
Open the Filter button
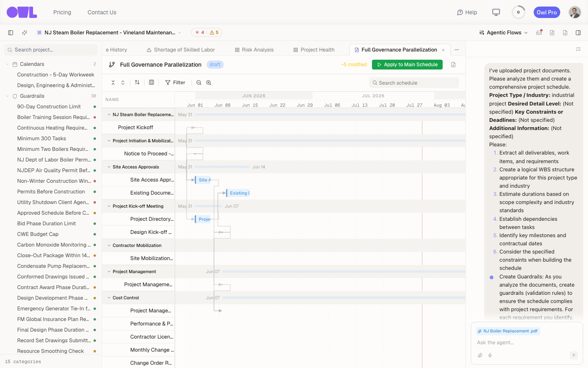pyautogui.click(x=175, y=83)
